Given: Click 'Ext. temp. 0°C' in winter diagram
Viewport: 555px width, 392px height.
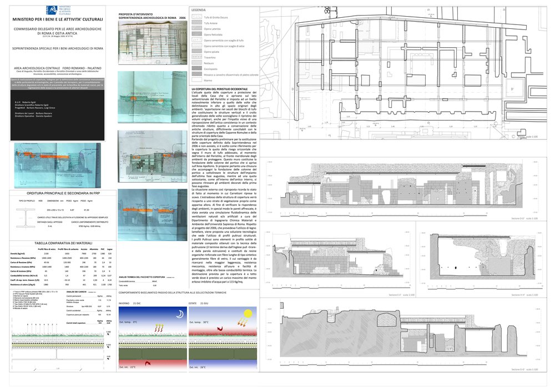Looking at the screenshot, I should [128, 322].
